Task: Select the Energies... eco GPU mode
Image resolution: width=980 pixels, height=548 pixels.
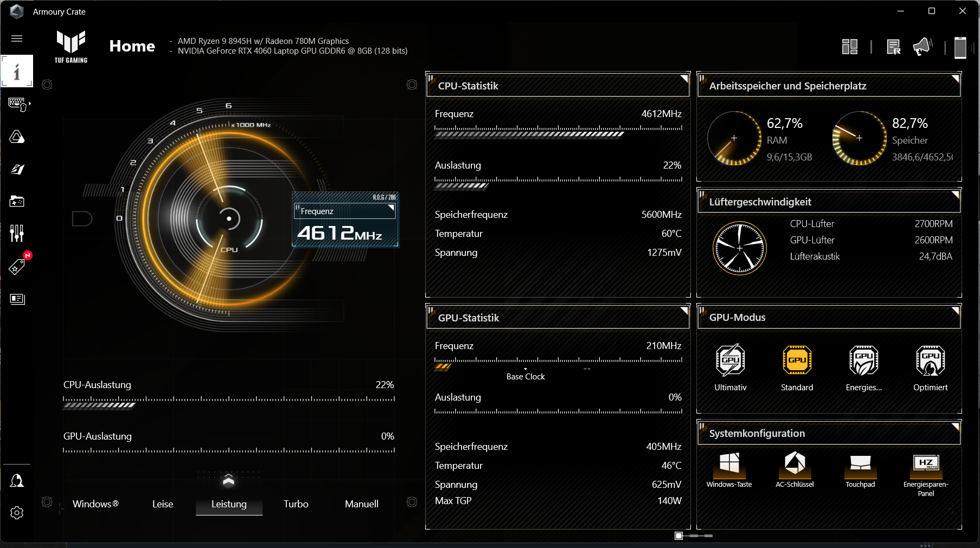Action: coord(864,368)
